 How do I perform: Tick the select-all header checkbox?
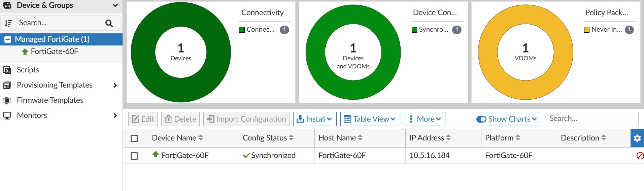(134, 138)
